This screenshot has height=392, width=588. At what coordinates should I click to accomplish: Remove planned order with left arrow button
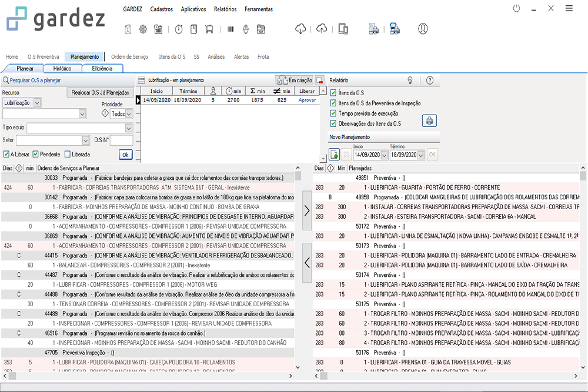[x=307, y=262]
